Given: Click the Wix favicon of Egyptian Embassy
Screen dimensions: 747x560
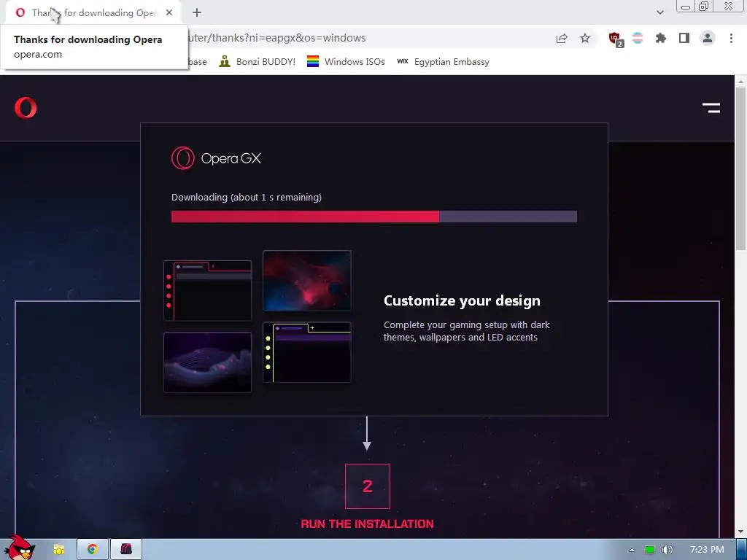Looking at the screenshot, I should pos(403,61).
